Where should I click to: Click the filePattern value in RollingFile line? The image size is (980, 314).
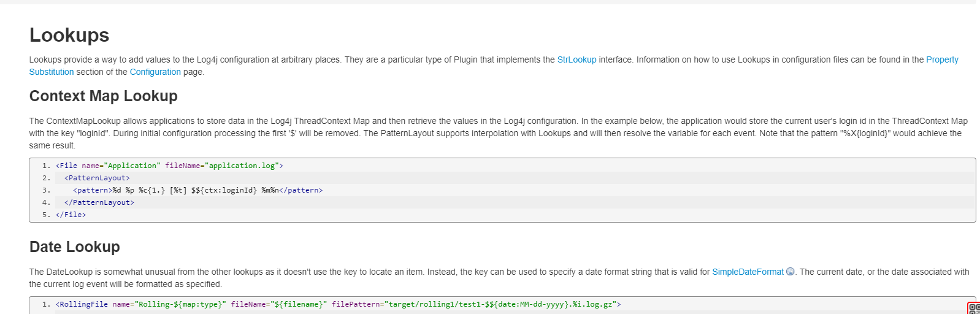tap(500, 304)
